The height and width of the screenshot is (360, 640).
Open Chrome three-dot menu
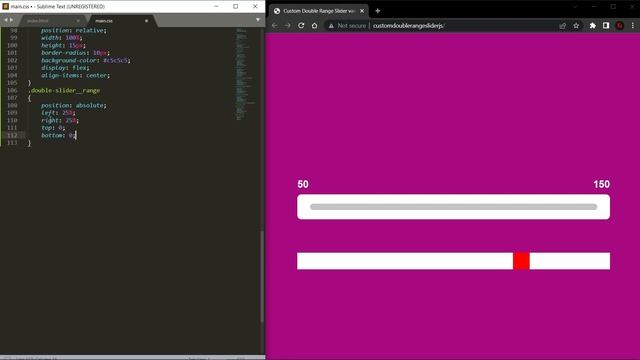coord(633,26)
